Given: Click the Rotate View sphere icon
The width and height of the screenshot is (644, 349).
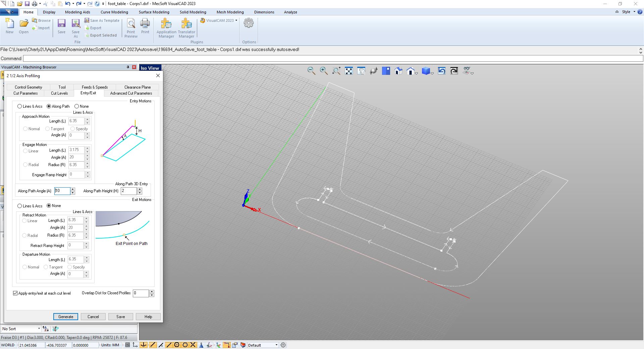Looking at the screenshot, I should [x=374, y=71].
